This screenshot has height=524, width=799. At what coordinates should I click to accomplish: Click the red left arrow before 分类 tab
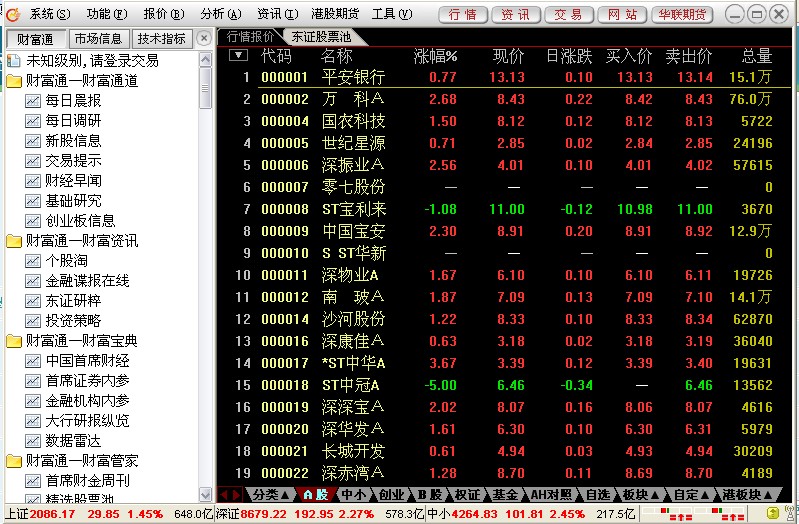224,494
